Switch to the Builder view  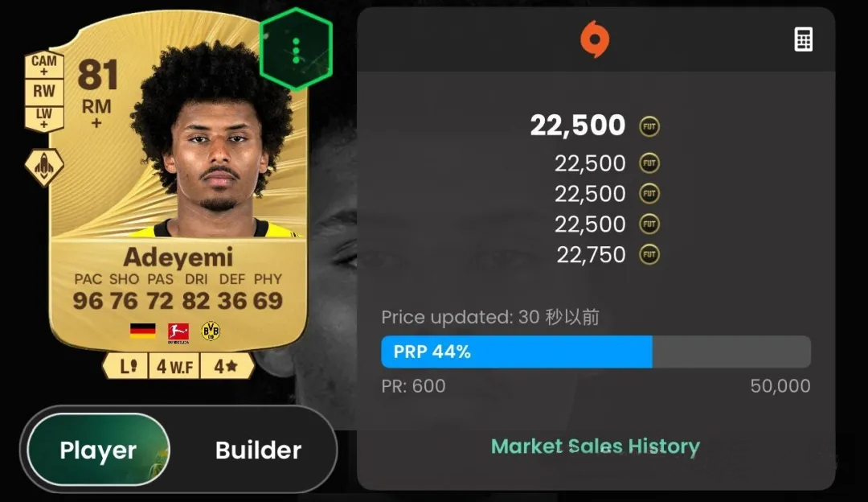tap(258, 450)
